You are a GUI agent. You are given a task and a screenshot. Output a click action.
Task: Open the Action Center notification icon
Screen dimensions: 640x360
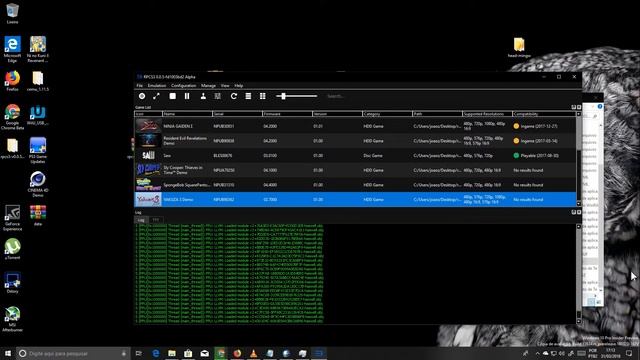coord(629,353)
